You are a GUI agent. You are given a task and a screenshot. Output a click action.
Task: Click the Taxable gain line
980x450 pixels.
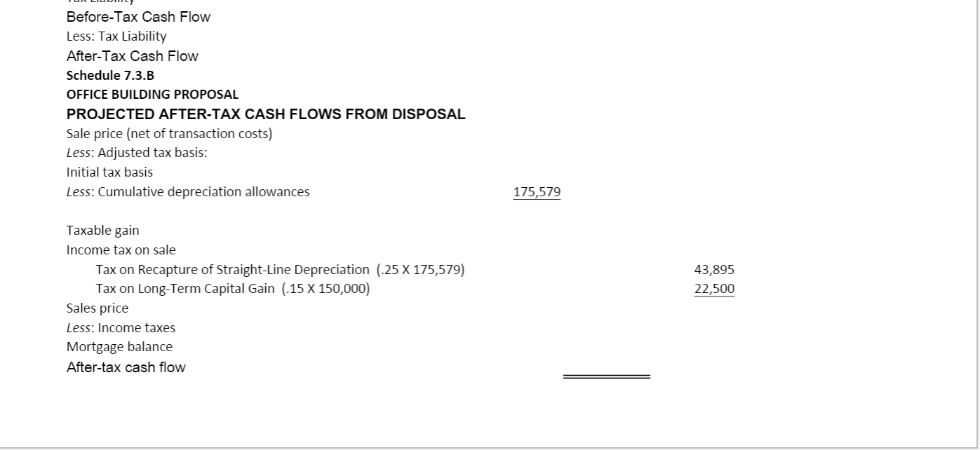coord(102,230)
